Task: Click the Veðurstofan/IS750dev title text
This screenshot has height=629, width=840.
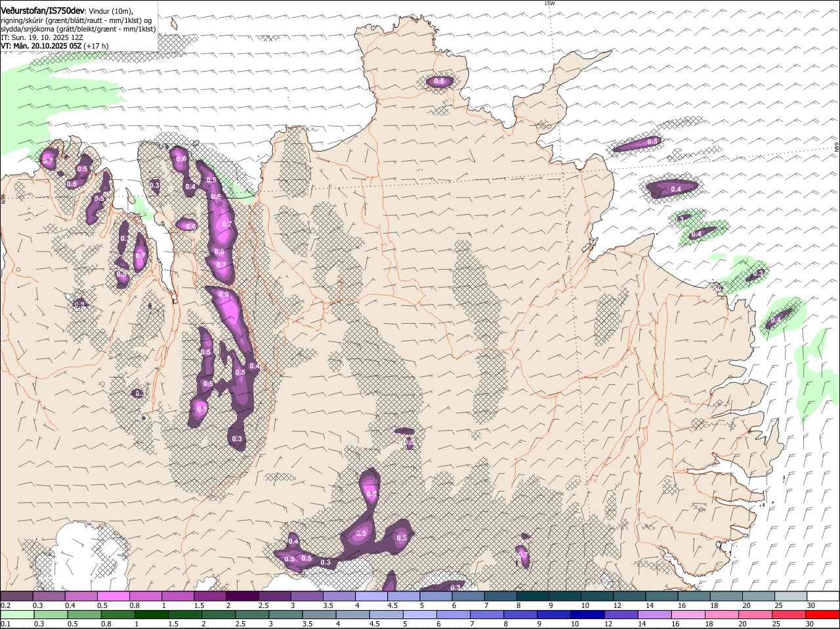Action: [x=43, y=11]
